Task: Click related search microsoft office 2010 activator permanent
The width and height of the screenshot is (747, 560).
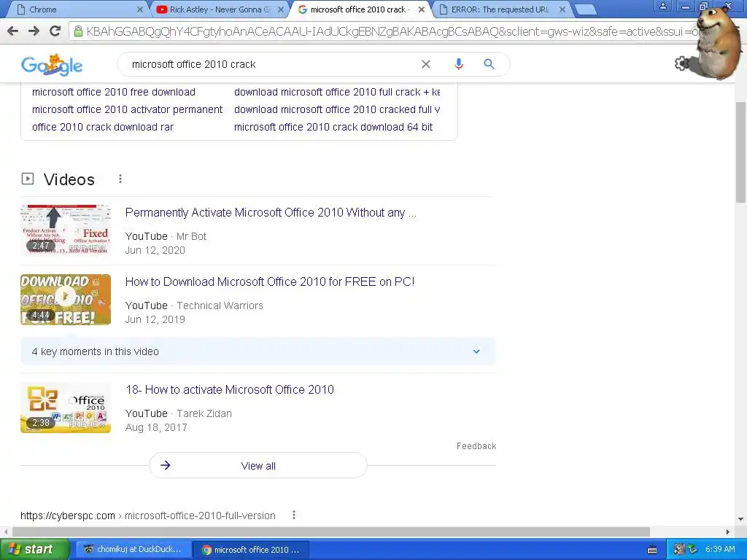Action: [127, 109]
